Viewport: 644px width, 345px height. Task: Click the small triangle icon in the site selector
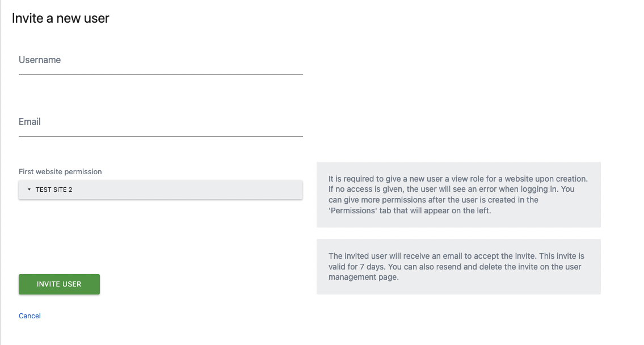(x=28, y=190)
